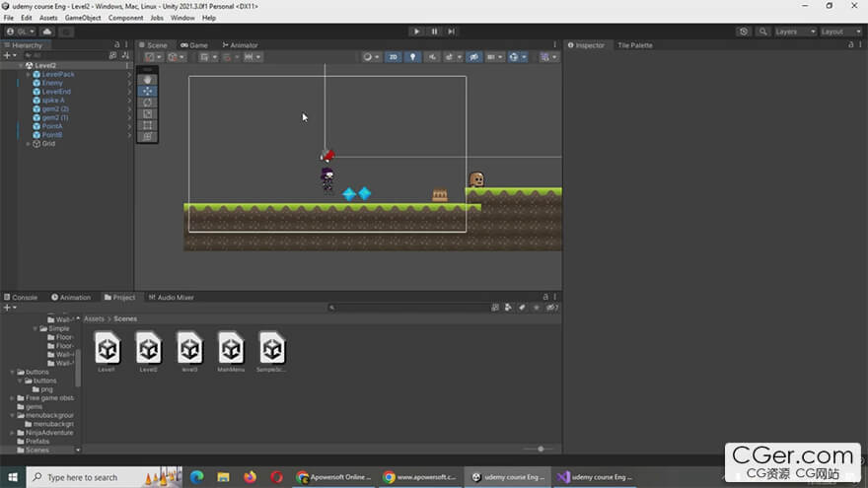The image size is (868, 488).
Task: Expand the NinjaAdventure folder
Action: click(12, 433)
